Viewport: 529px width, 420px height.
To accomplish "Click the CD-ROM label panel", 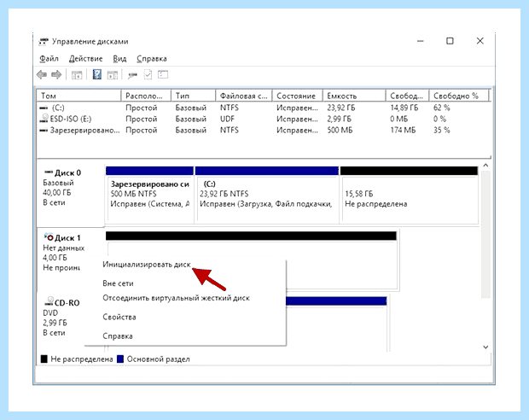I will pos(61,318).
